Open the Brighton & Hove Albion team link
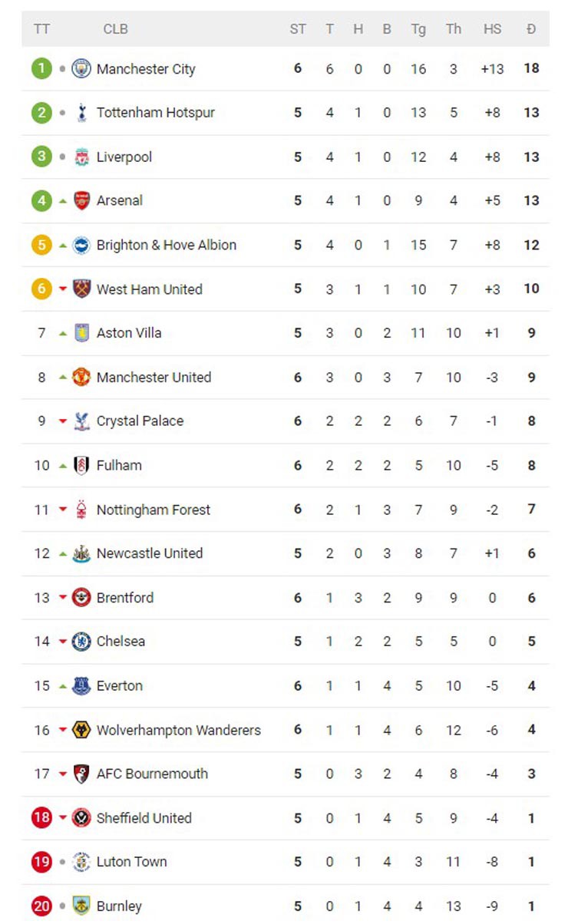This screenshot has width=568, height=924. (167, 246)
